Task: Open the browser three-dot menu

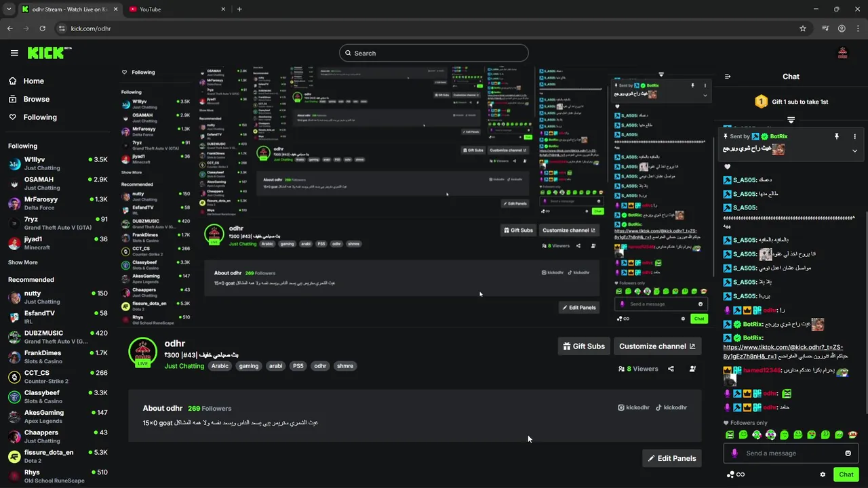Action: coord(858,28)
